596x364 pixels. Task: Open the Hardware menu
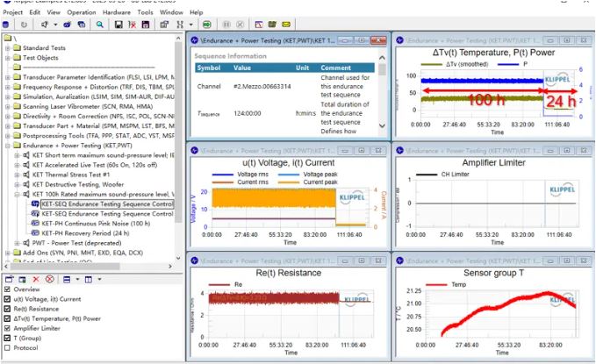click(x=117, y=12)
